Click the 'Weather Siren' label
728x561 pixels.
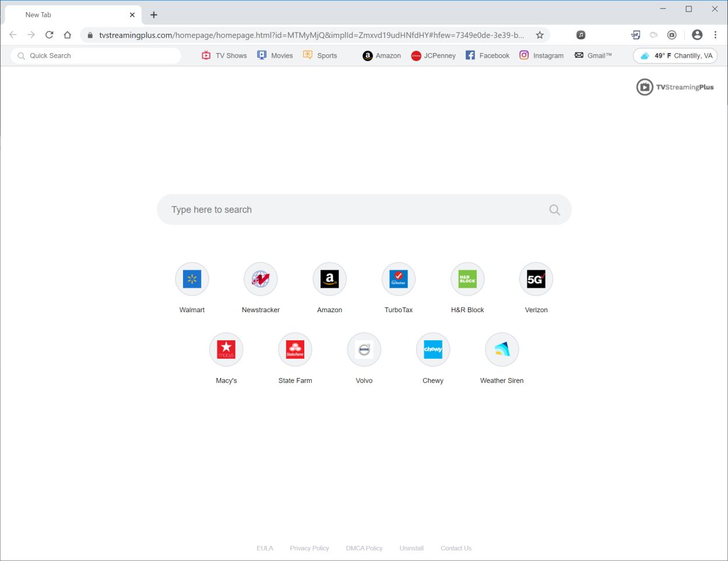(502, 380)
